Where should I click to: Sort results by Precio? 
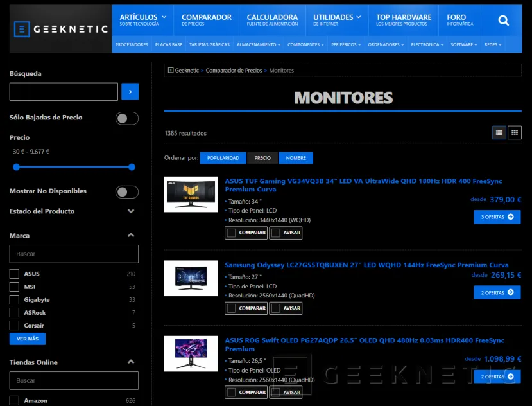[x=262, y=158]
